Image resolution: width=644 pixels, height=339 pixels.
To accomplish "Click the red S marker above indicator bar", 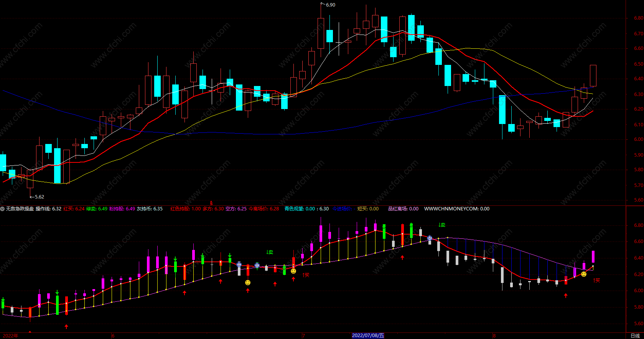I will tap(211, 203).
